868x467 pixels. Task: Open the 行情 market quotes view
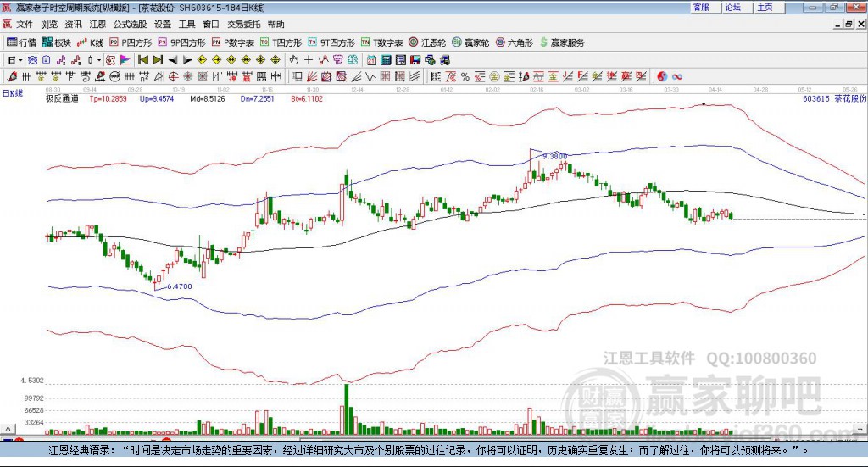click(x=21, y=42)
